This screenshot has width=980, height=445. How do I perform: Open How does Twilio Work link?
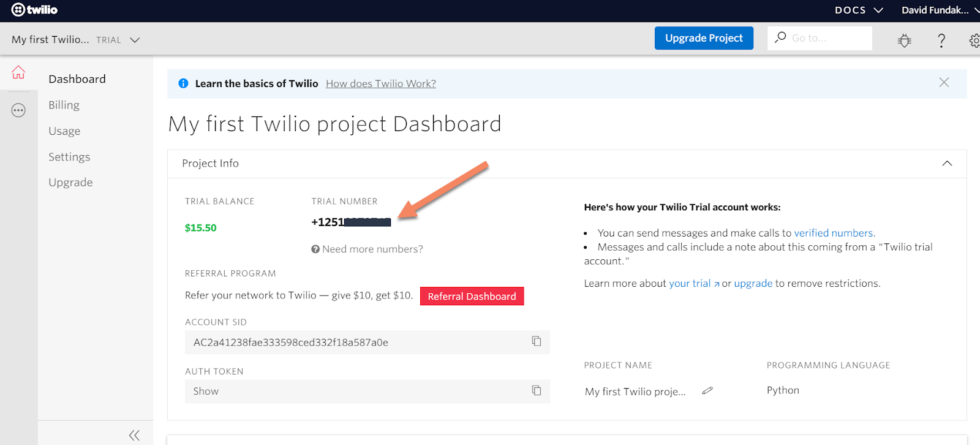point(381,83)
